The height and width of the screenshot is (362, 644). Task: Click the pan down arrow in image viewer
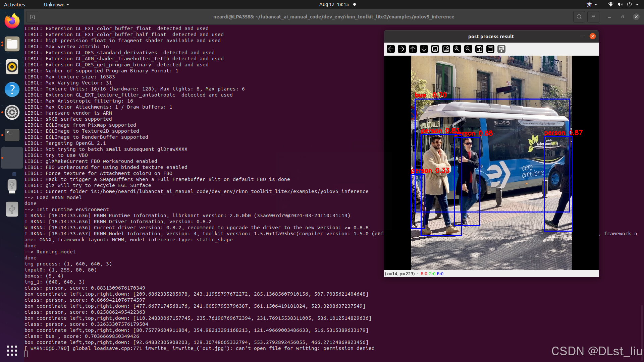click(x=424, y=49)
